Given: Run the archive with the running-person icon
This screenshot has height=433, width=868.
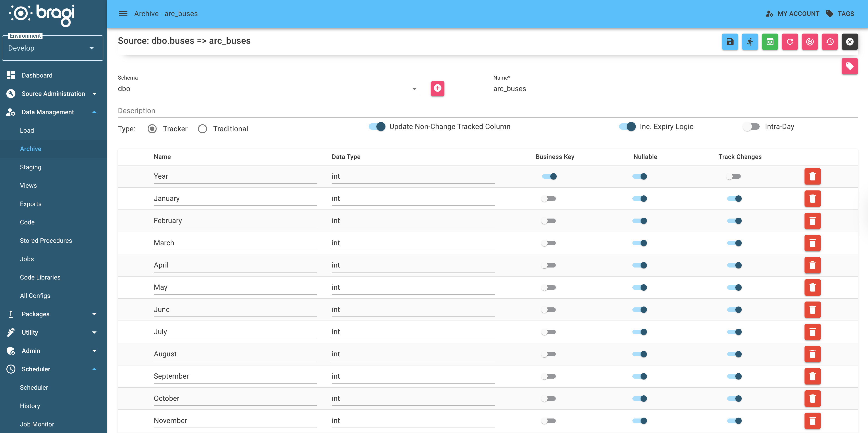Looking at the screenshot, I should coord(750,42).
